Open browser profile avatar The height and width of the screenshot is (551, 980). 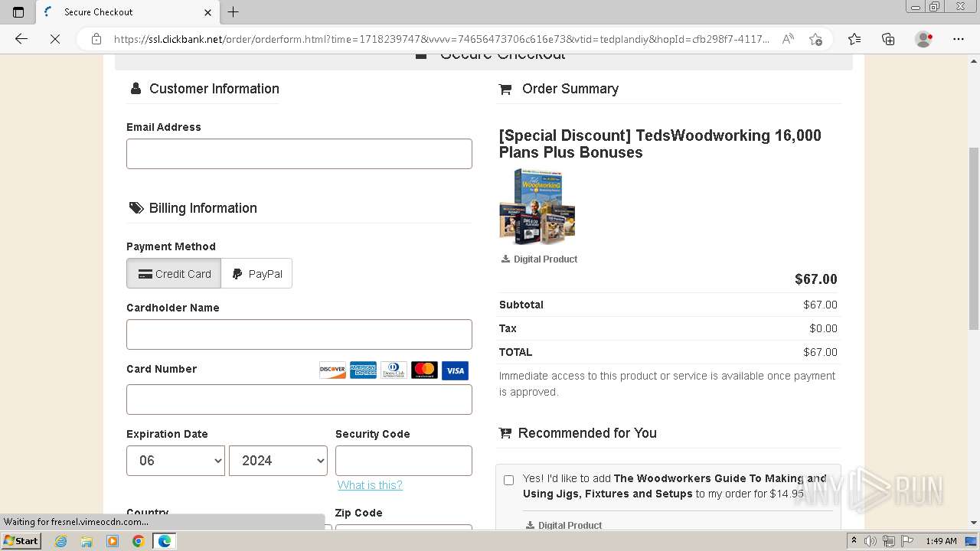(924, 39)
